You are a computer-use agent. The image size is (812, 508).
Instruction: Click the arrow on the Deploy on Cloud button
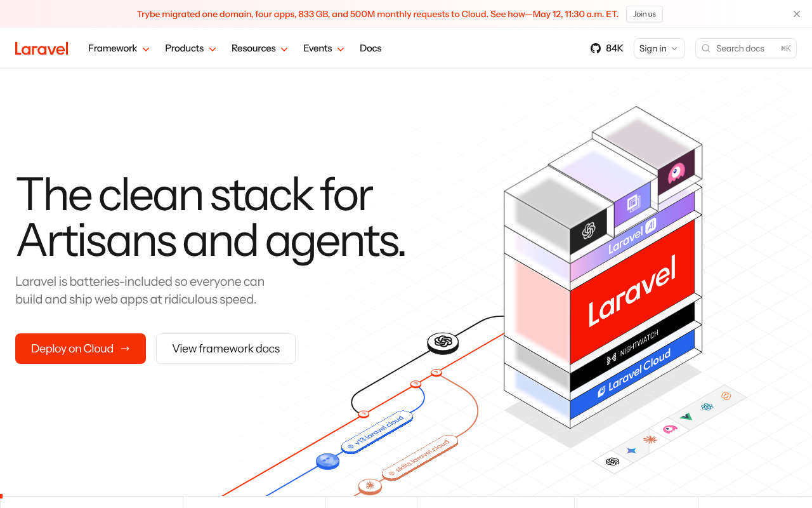click(x=125, y=349)
